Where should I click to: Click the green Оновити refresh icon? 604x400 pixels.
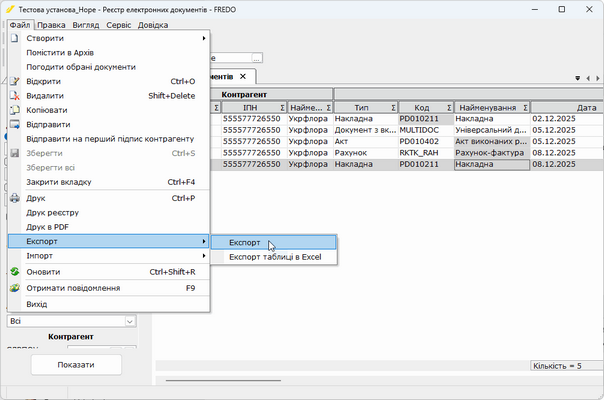[x=15, y=272]
